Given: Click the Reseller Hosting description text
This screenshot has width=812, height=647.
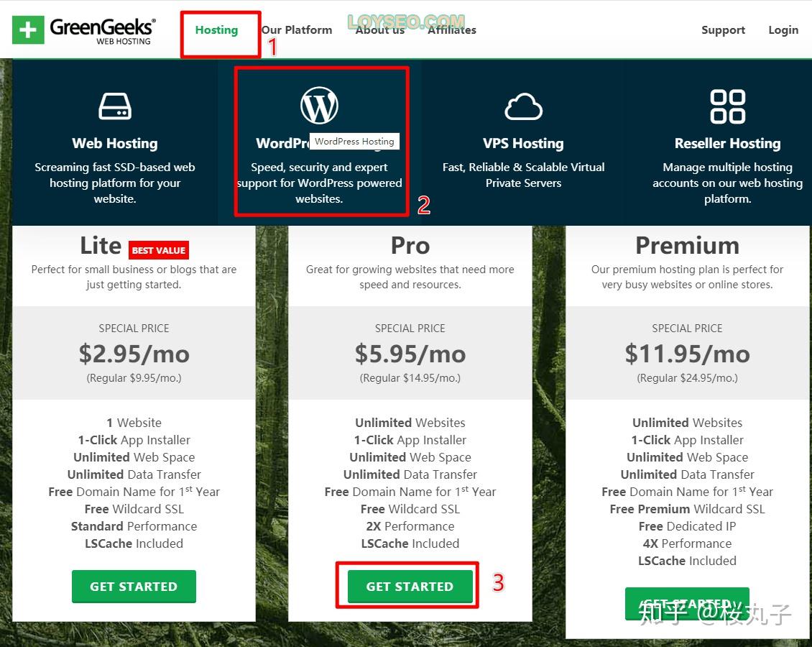Looking at the screenshot, I should tap(728, 183).
